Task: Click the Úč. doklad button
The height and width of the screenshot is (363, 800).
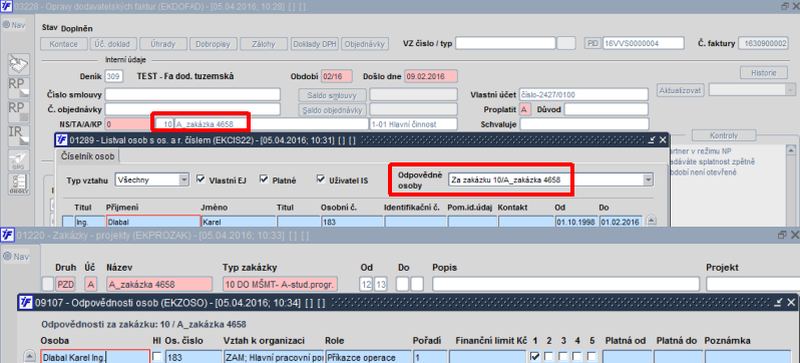Action: click(x=113, y=44)
